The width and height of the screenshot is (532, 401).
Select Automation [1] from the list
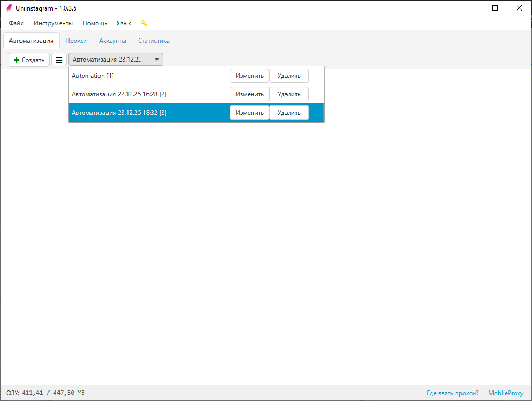point(93,76)
